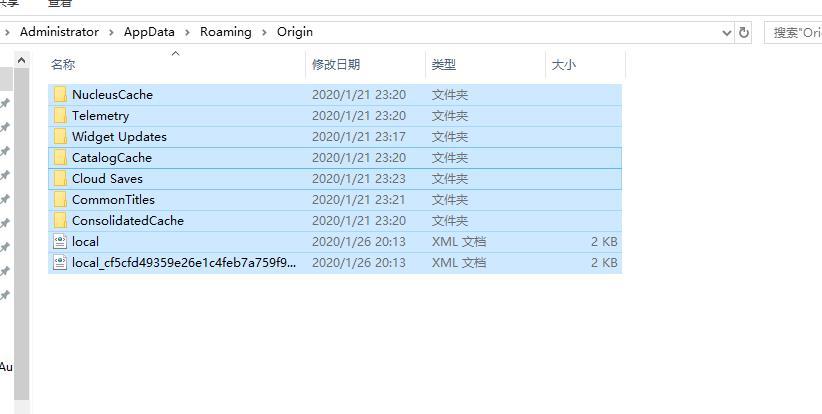Go to Administrator in breadcrumb path
The width and height of the screenshot is (822, 414).
(x=59, y=32)
